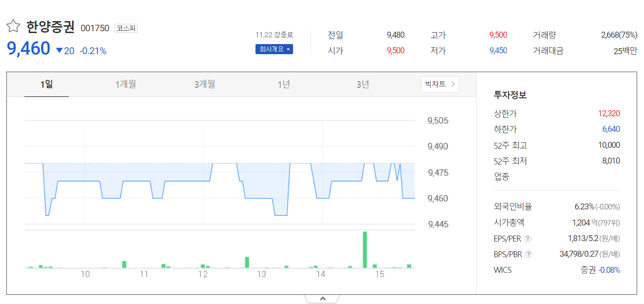Click the 11.22 장종료 status text
Viewport: 644px width, 304px height.
274,35
